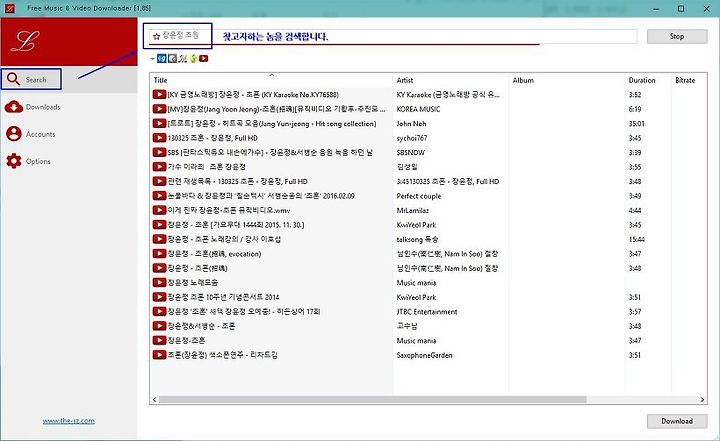
Task: Toggle the blue 'g' source icon
Action: point(162,58)
